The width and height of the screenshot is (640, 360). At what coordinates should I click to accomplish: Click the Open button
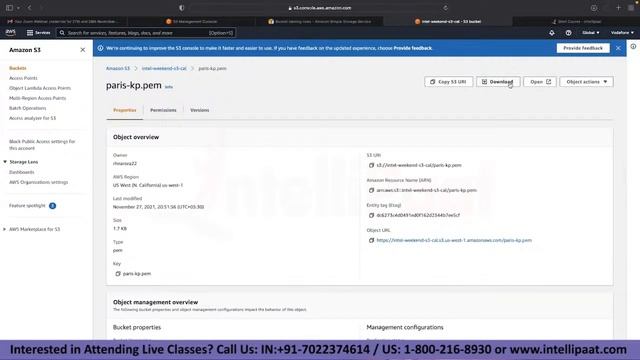point(540,82)
